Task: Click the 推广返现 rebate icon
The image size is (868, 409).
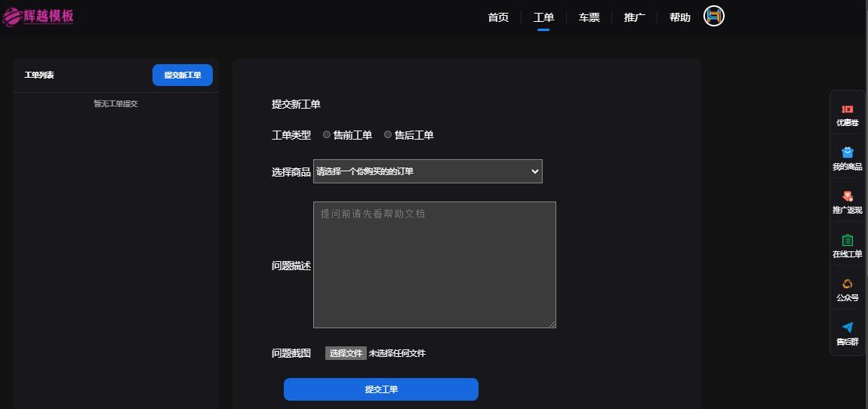Action: (847, 196)
